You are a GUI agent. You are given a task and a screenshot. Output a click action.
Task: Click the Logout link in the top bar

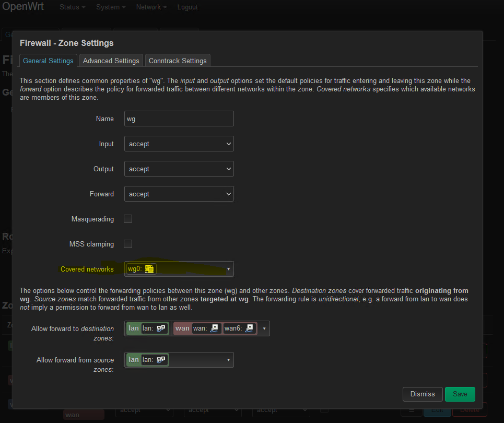click(187, 7)
